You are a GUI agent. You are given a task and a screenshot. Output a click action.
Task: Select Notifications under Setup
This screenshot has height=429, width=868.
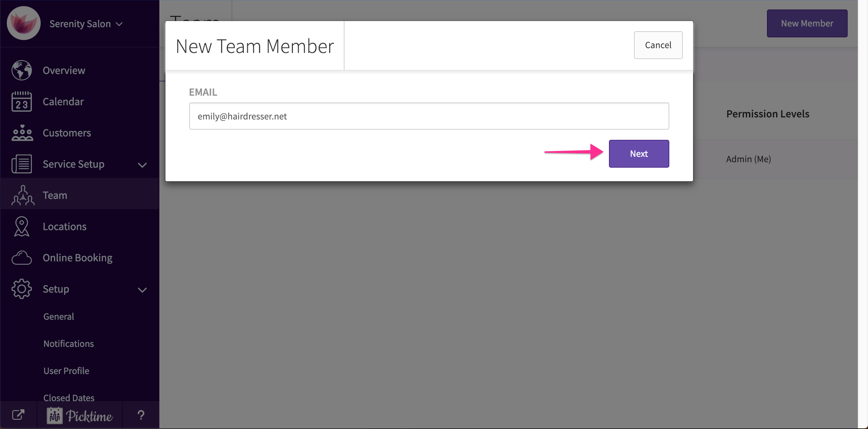(68, 343)
